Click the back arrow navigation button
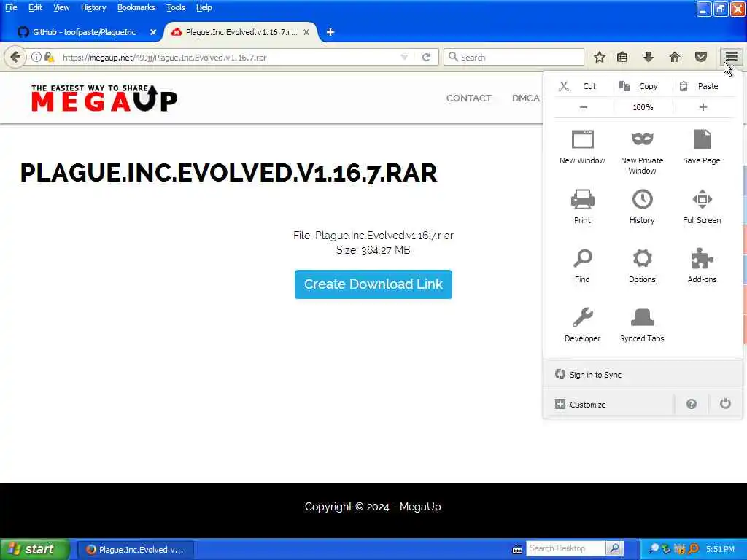 (x=15, y=58)
